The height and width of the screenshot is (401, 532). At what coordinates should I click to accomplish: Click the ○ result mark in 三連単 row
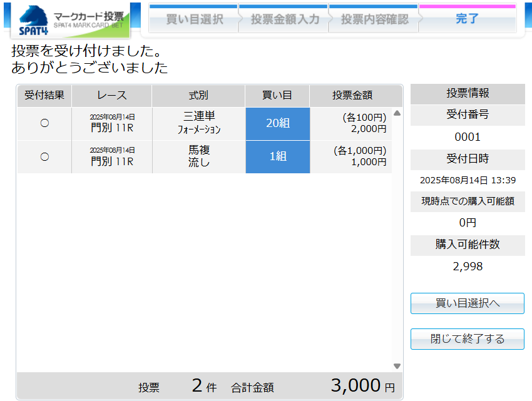click(44, 123)
